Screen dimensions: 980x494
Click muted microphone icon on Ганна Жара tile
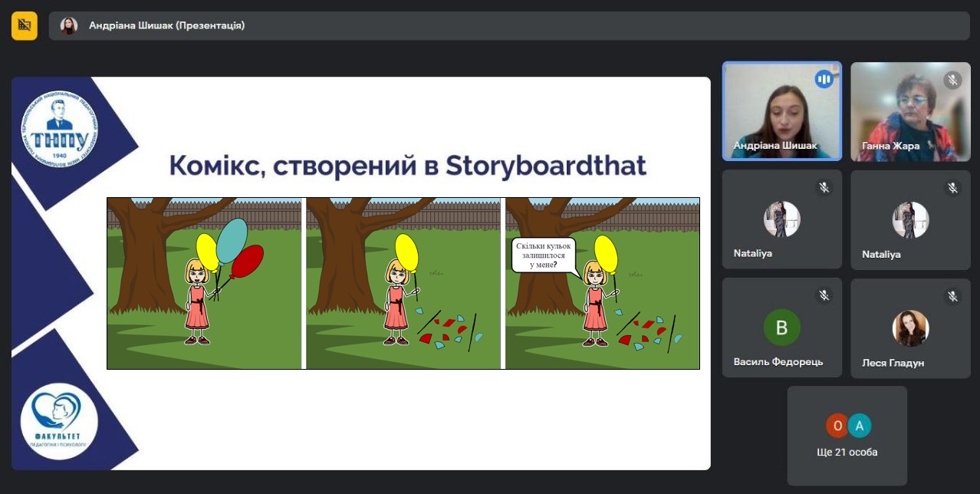click(952, 79)
